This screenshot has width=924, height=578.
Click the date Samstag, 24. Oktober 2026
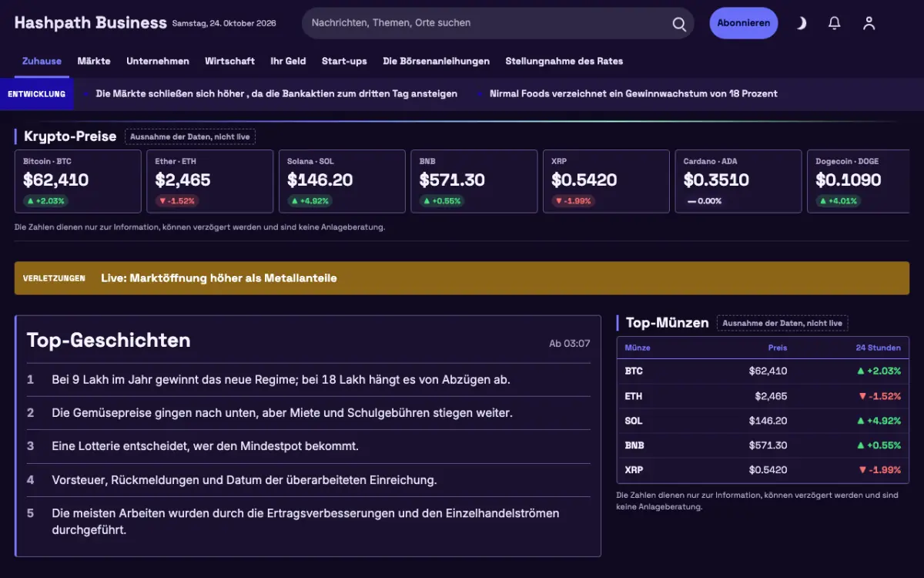click(224, 24)
